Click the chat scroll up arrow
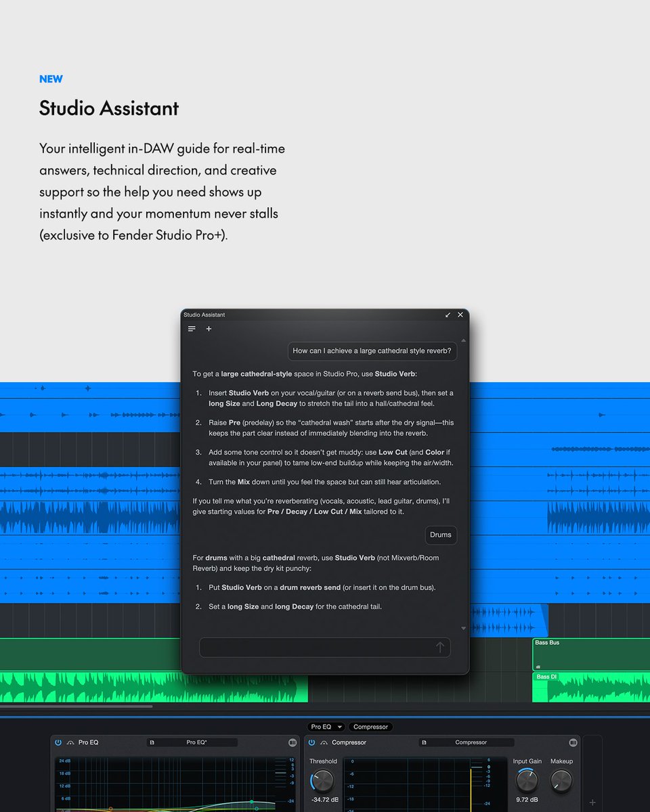Viewport: 650px width, 812px height. (x=463, y=340)
